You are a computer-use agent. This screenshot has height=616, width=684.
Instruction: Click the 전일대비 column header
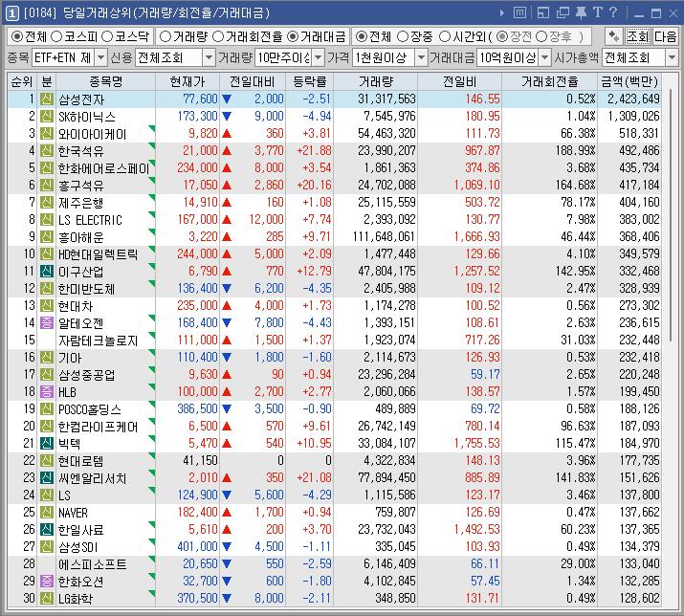(x=253, y=82)
